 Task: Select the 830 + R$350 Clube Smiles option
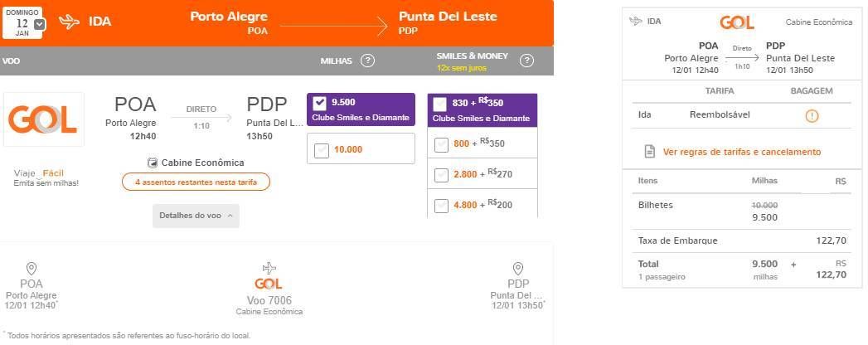click(440, 104)
